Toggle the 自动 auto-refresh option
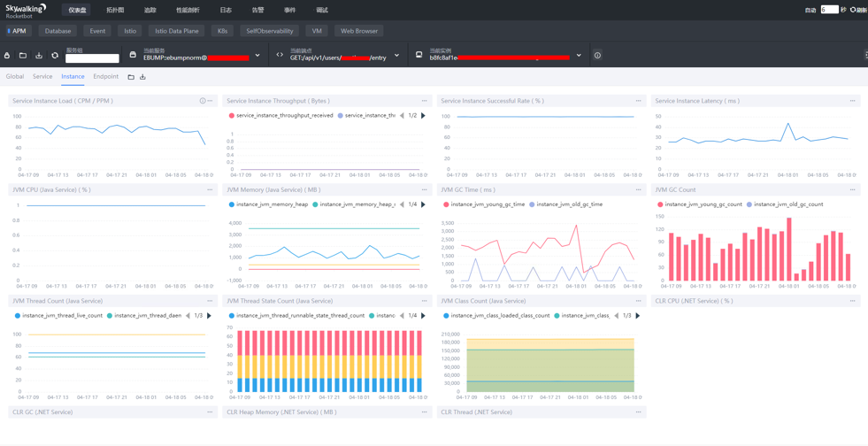 click(x=810, y=10)
